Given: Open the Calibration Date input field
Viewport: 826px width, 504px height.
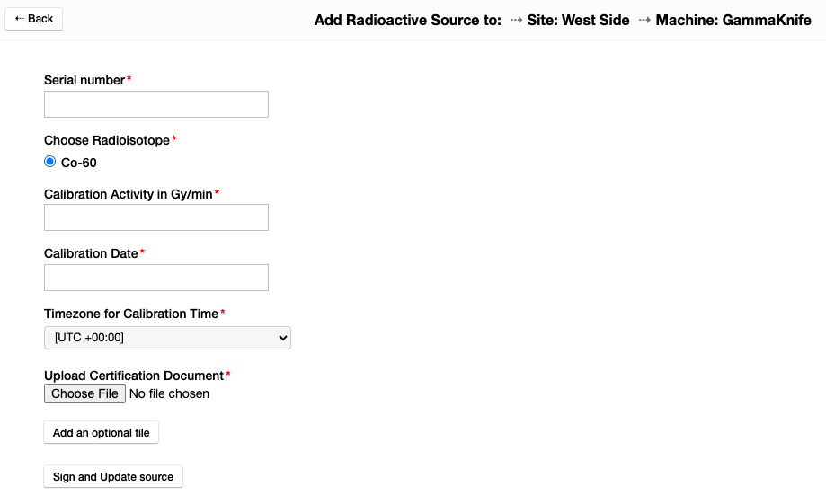Looking at the screenshot, I should coord(156,278).
